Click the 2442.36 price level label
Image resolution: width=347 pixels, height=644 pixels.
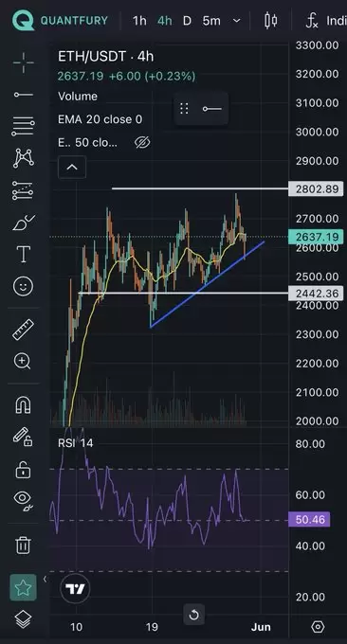316,294
